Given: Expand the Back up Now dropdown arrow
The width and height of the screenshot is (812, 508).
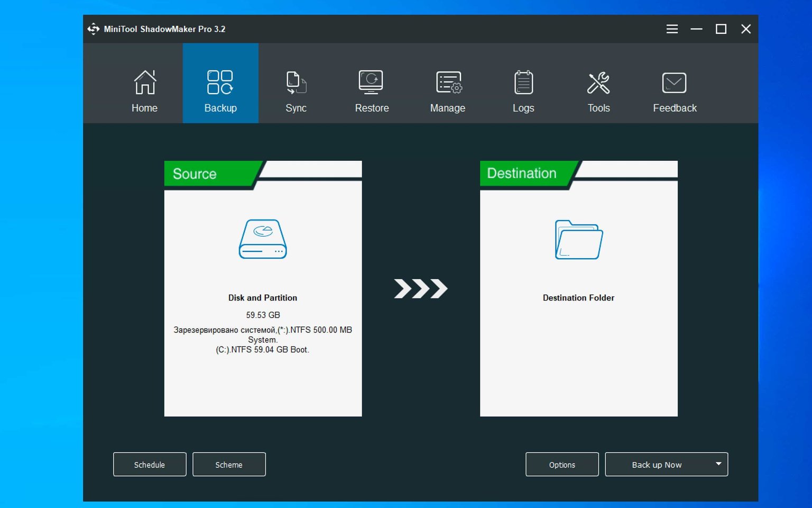Looking at the screenshot, I should [718, 464].
